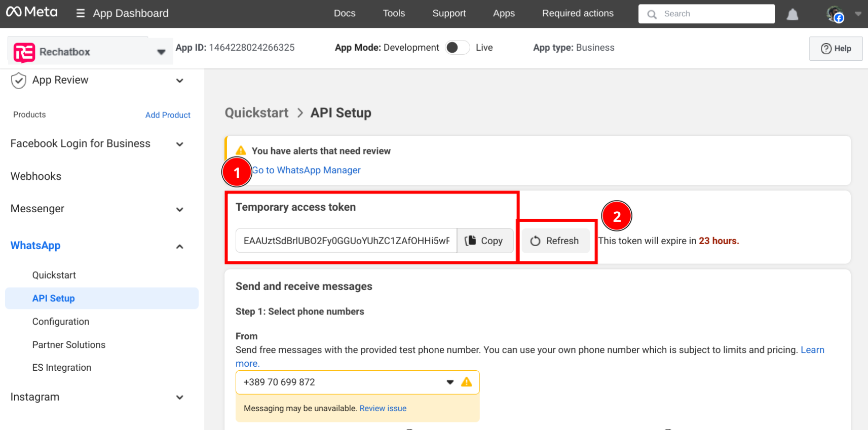Image resolution: width=868 pixels, height=430 pixels.
Task: Click the Quickstart breadcrumb
Action: 257,113
